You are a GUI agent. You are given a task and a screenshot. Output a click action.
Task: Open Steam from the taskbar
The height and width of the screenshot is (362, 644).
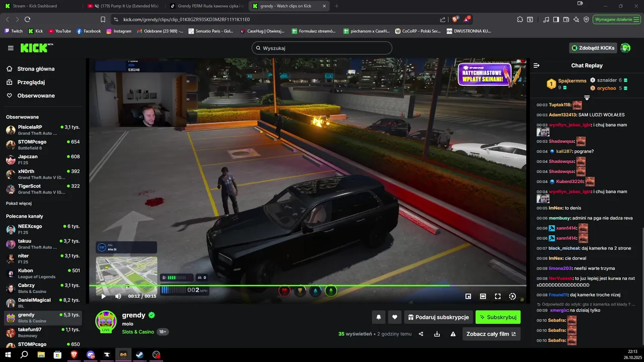click(x=140, y=354)
